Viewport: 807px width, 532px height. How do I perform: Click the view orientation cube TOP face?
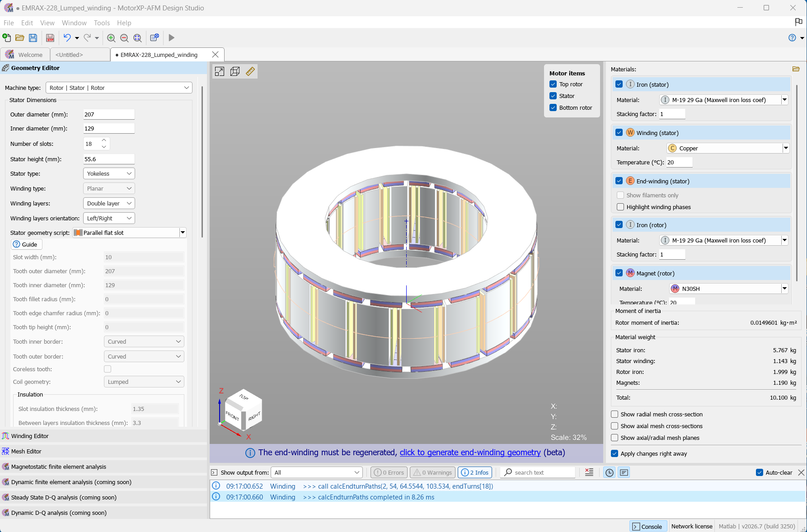click(244, 397)
